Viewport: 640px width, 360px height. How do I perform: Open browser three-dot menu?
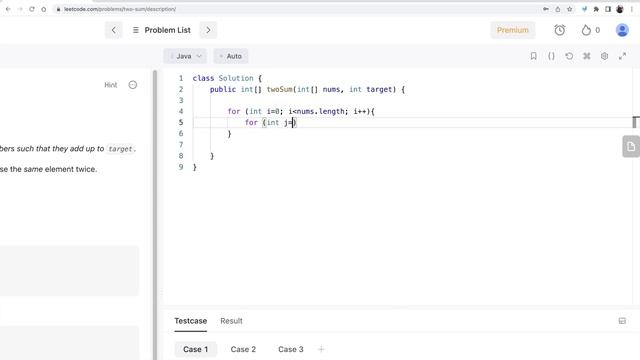coord(631,9)
